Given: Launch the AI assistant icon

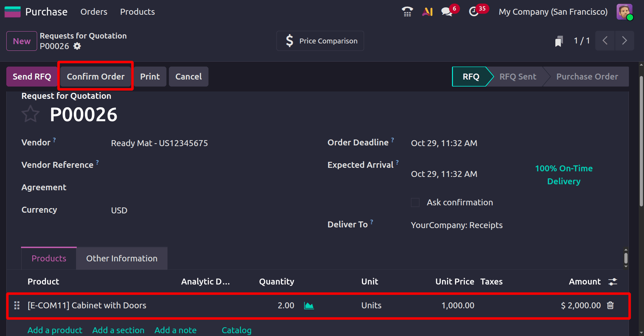Looking at the screenshot, I should pyautogui.click(x=427, y=11).
